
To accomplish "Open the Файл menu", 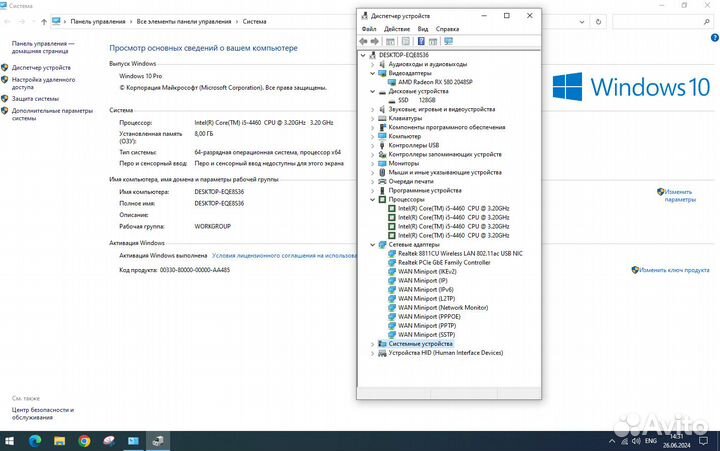I will point(369,29).
